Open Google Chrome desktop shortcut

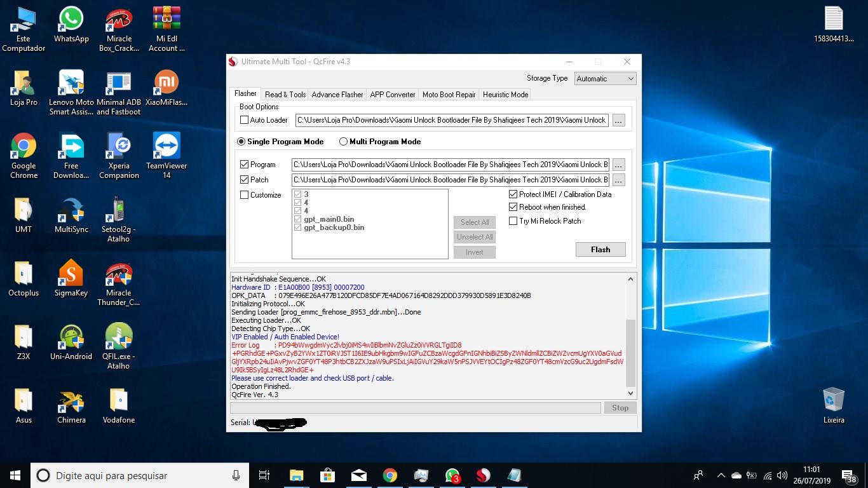[24, 156]
